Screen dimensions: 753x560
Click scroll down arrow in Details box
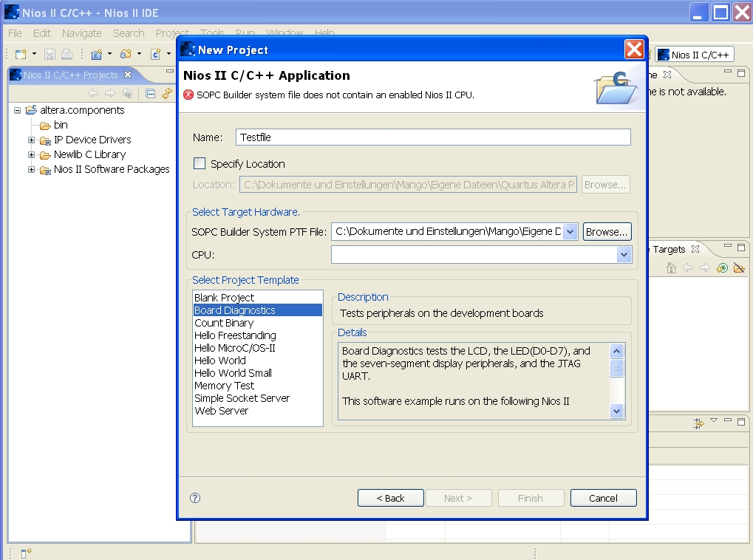[x=616, y=411]
